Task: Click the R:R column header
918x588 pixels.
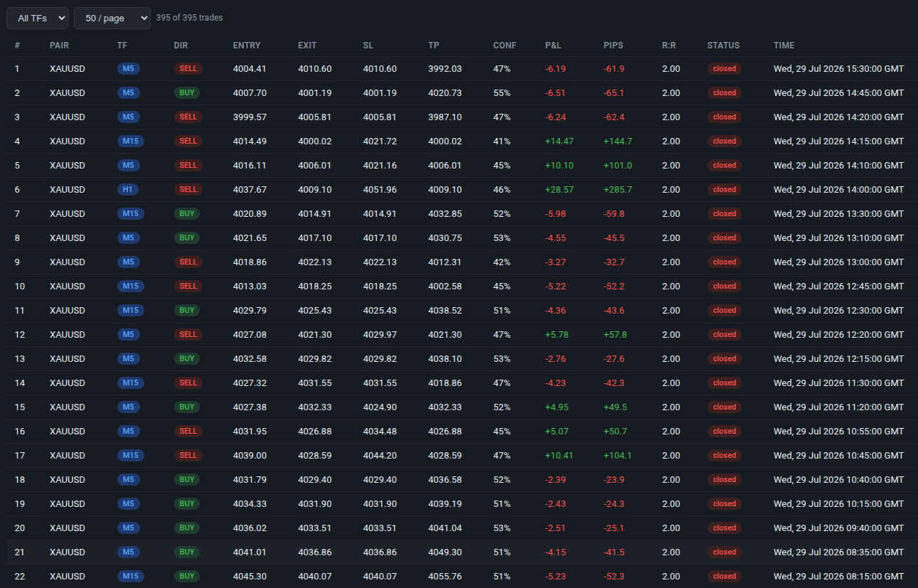Action: [x=669, y=45]
